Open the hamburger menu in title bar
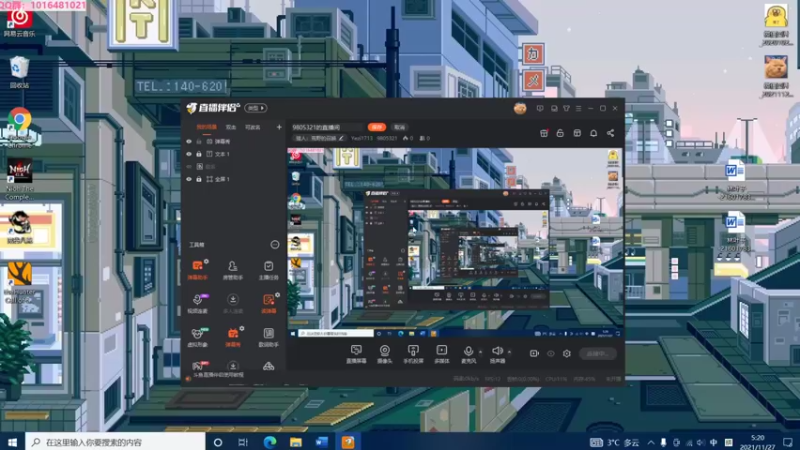 tap(578, 108)
